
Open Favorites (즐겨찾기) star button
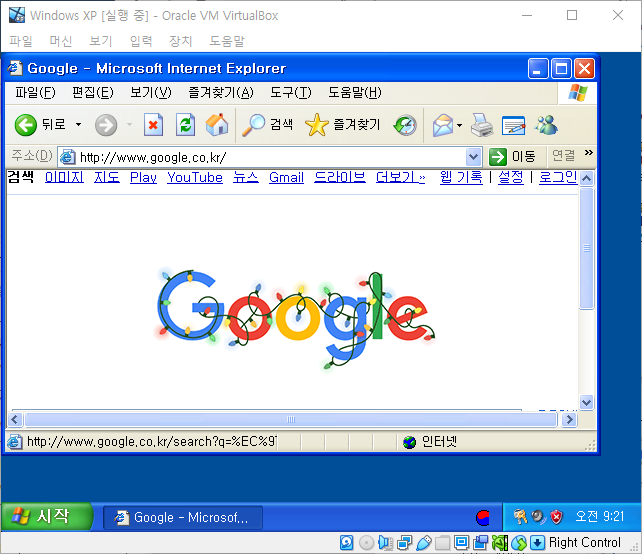343,125
